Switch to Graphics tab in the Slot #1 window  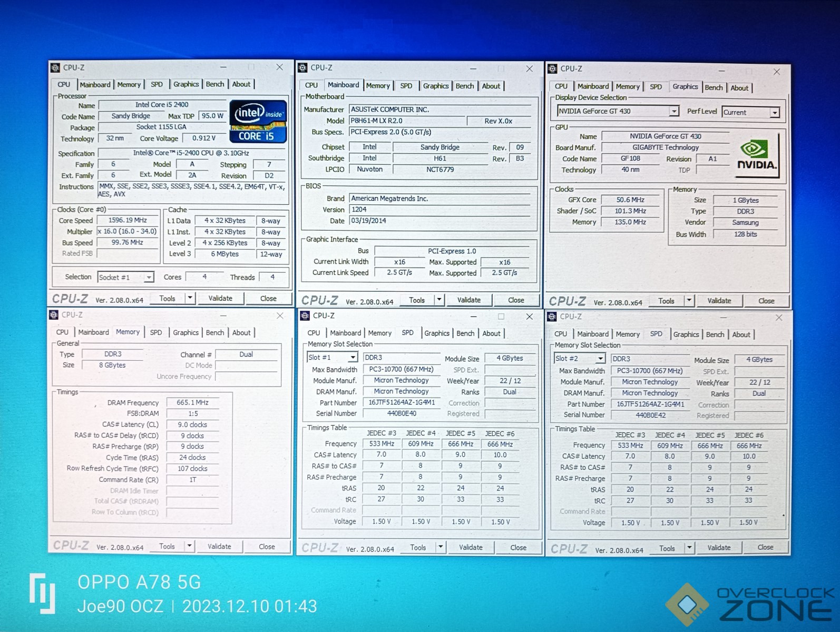[x=437, y=333]
